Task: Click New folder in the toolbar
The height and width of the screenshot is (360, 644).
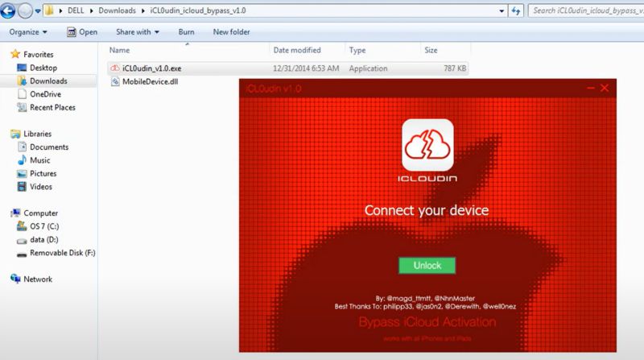Action: 231,32
